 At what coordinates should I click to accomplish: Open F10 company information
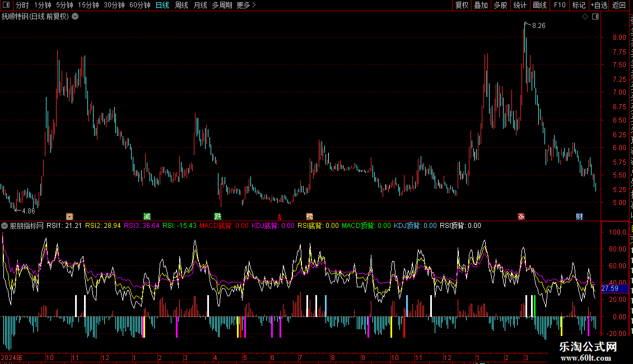[560, 5]
